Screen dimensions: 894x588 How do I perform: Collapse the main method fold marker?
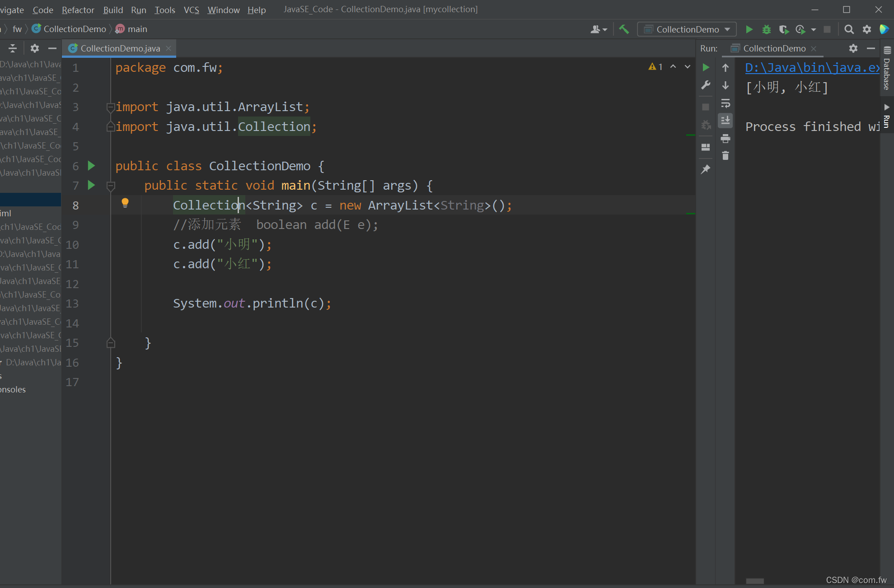click(111, 186)
